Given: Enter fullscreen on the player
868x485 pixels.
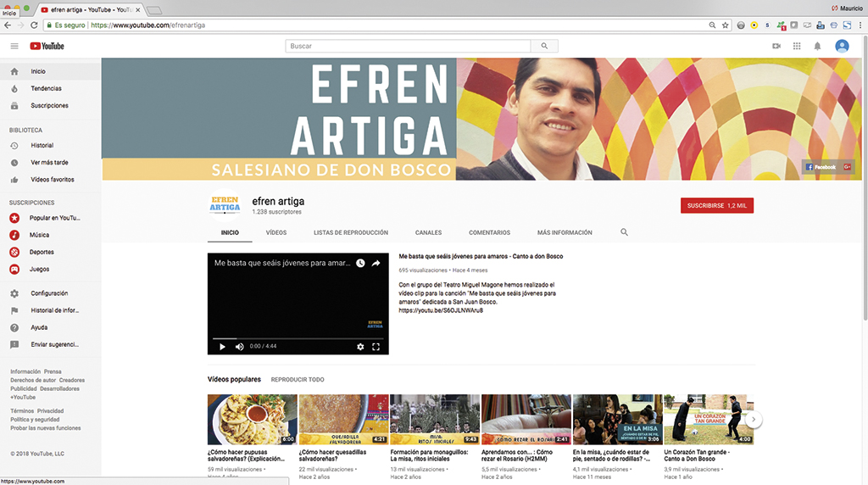Looking at the screenshot, I should coord(376,347).
